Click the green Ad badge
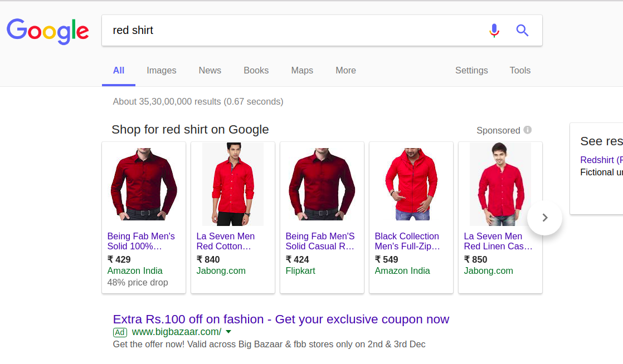The width and height of the screenshot is (623, 364). [120, 332]
